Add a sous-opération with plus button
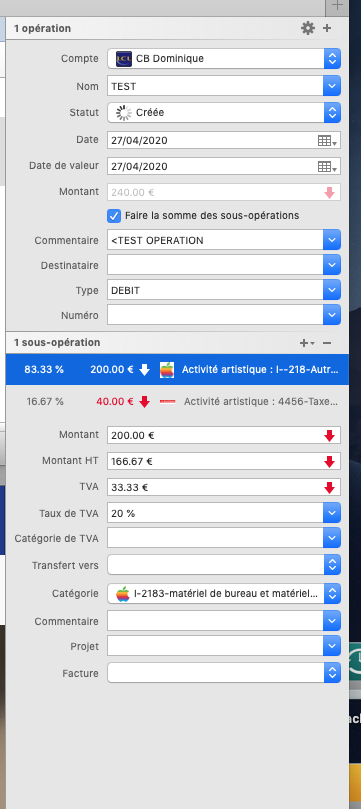The image size is (361, 809). (307, 343)
